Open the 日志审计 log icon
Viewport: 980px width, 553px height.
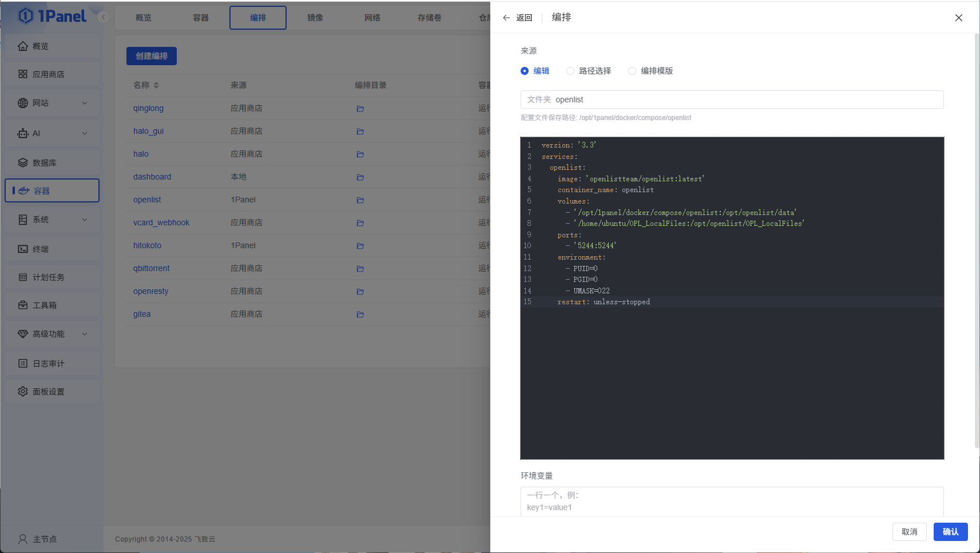tap(23, 364)
